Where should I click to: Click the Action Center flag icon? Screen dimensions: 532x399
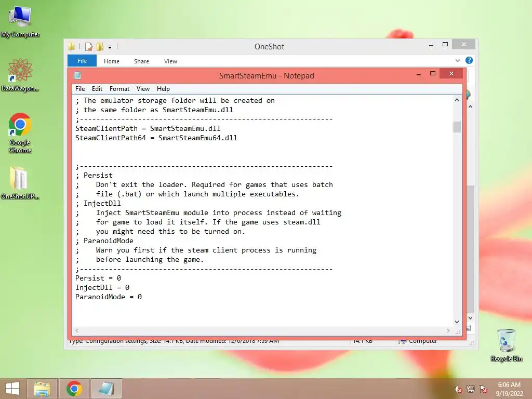pos(483,389)
